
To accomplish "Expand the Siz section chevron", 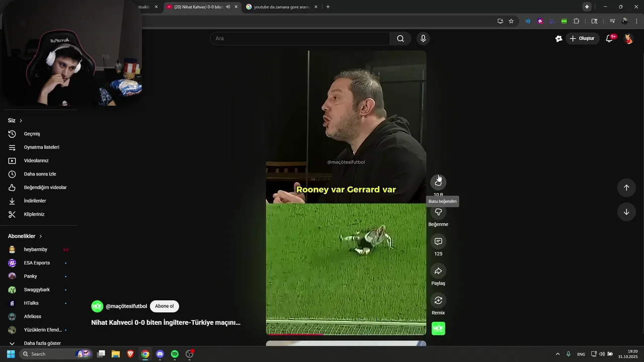I will pyautogui.click(x=21, y=121).
